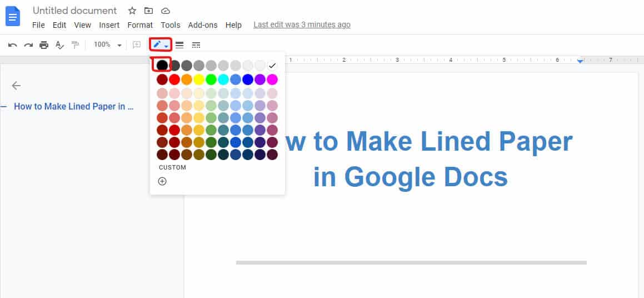Pick the black color swatch
This screenshot has width=644, height=298.
(162, 65)
